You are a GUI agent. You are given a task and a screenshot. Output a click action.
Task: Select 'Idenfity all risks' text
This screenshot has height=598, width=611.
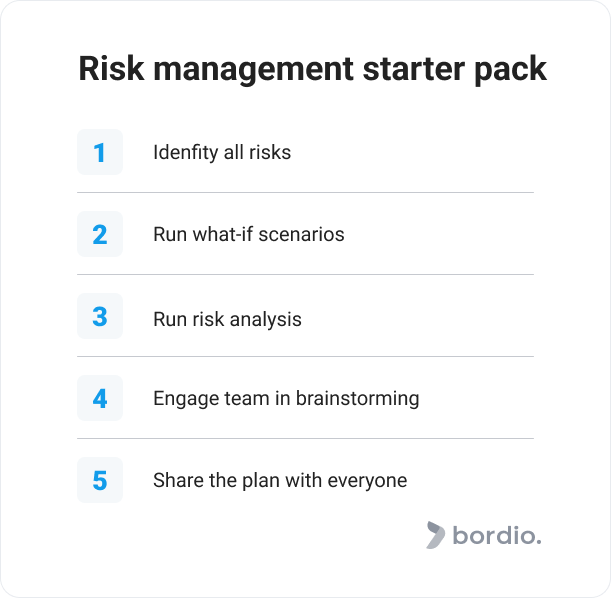(222, 152)
